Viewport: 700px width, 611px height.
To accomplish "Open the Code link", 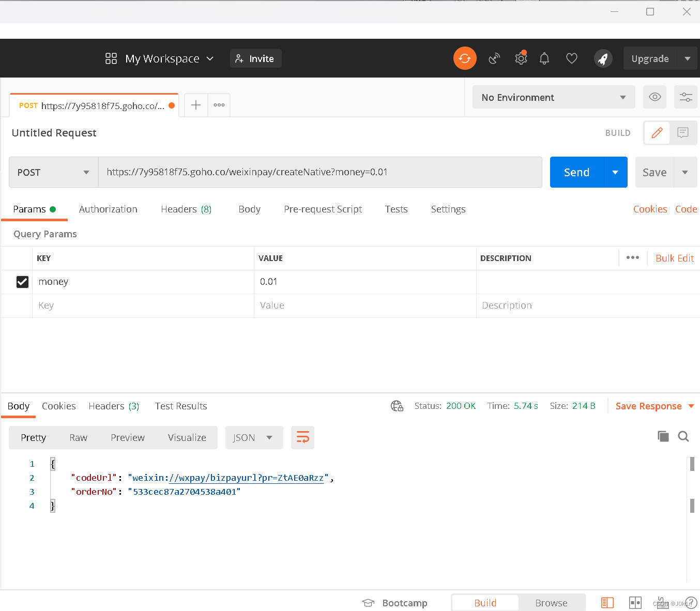I will coord(686,209).
